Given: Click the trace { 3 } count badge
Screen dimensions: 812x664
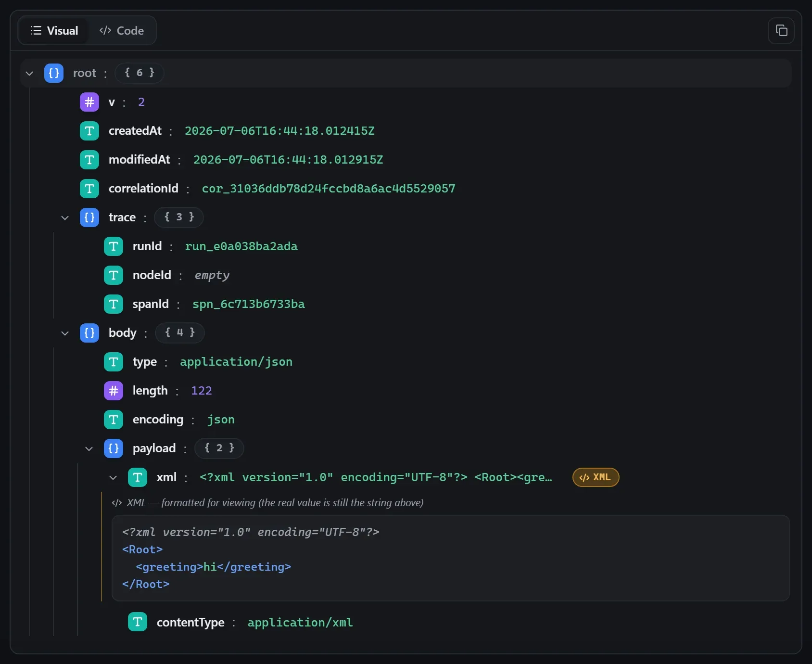Looking at the screenshot, I should click(179, 217).
